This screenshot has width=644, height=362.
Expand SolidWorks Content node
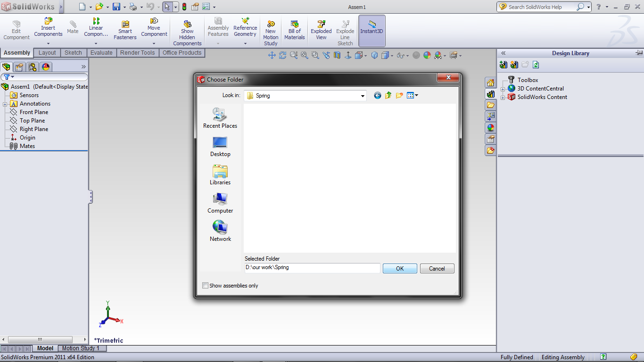point(503,97)
